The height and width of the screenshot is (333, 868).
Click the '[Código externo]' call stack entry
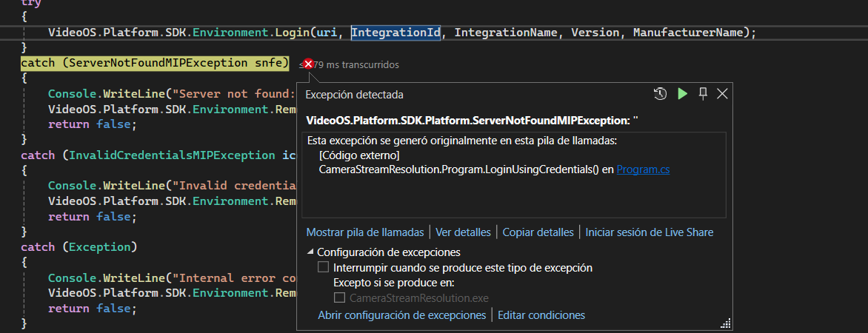(359, 155)
